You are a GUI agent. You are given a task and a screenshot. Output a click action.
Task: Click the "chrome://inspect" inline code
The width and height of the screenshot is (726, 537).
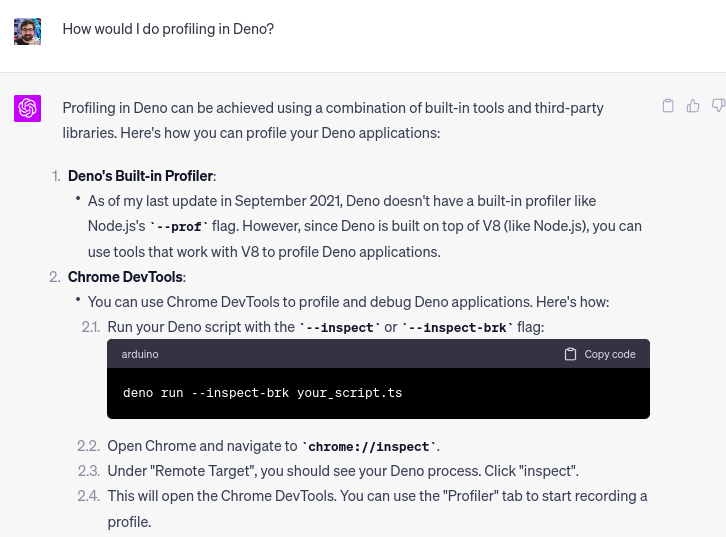368,447
